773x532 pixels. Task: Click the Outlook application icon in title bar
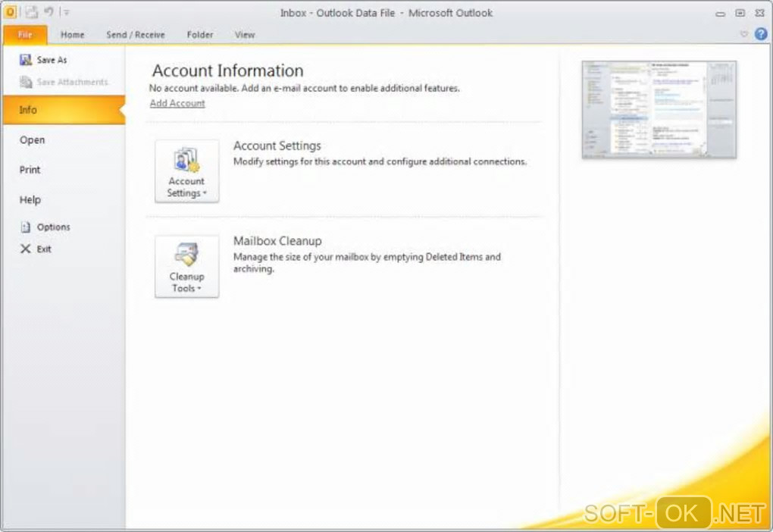(x=10, y=12)
